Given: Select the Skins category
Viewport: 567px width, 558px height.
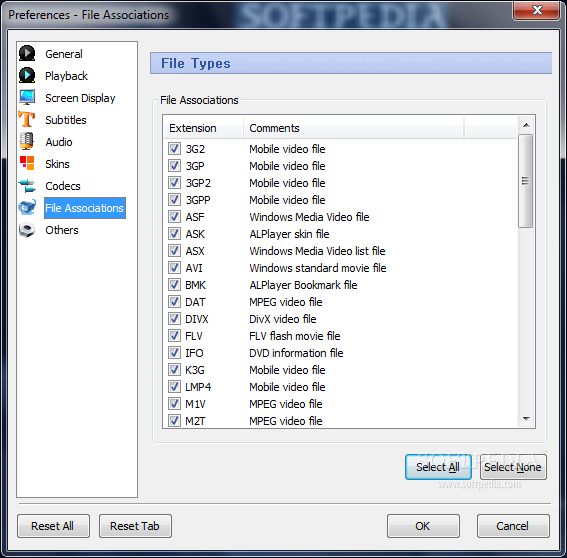Looking at the screenshot, I should [x=57, y=164].
